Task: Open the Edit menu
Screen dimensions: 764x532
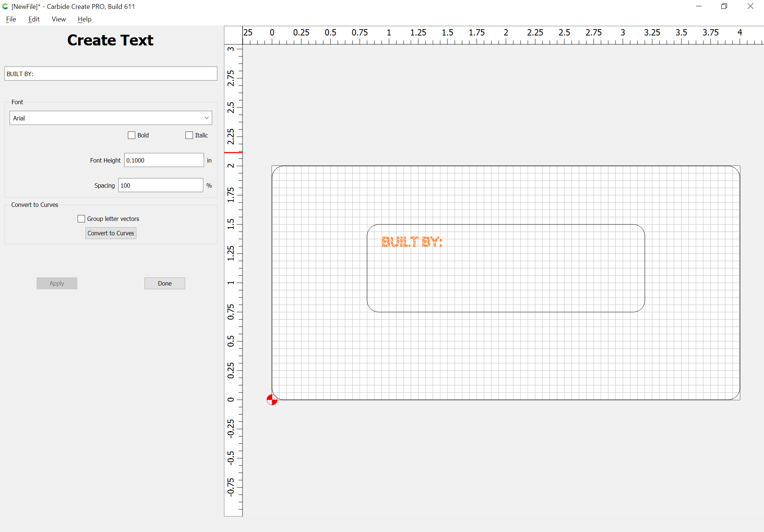Action: coord(34,19)
